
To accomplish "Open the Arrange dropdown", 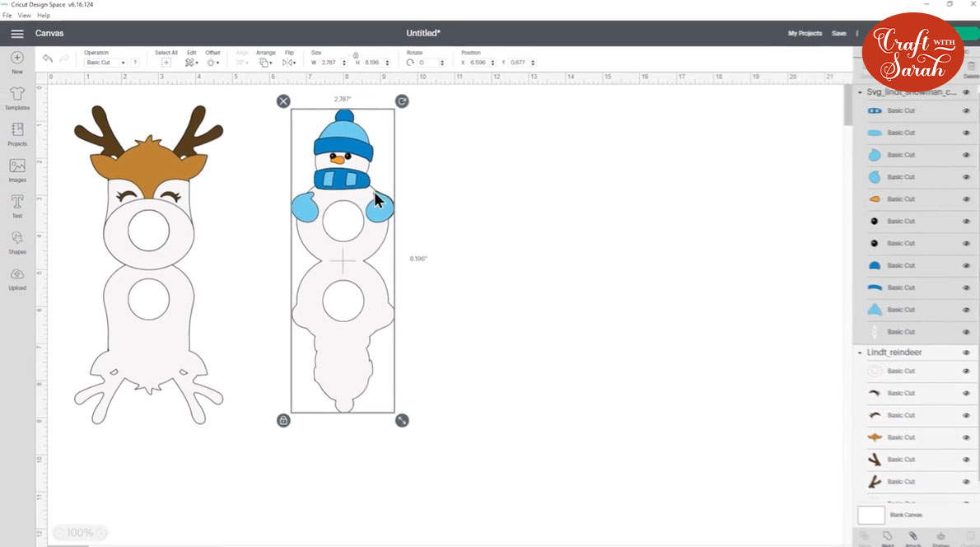I will [x=266, y=63].
